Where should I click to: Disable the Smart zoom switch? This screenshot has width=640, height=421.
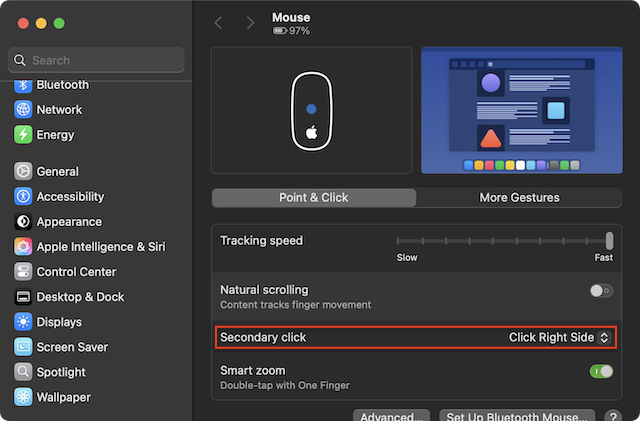[601, 371]
